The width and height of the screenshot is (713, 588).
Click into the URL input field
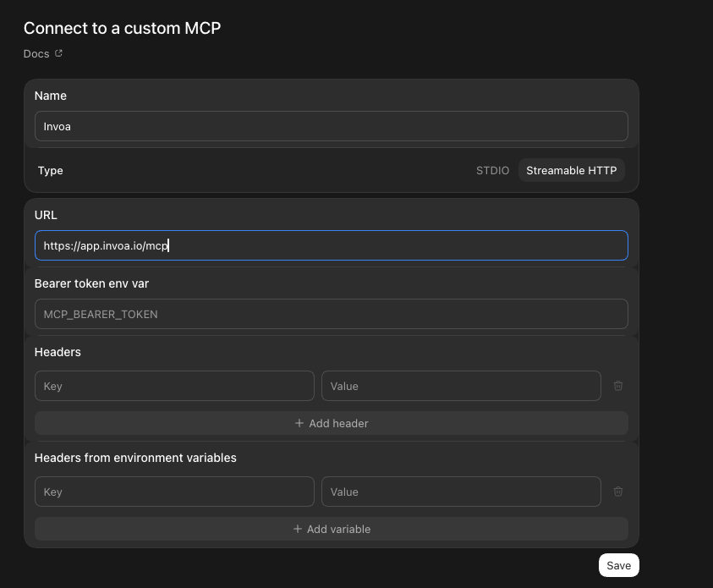pos(331,245)
